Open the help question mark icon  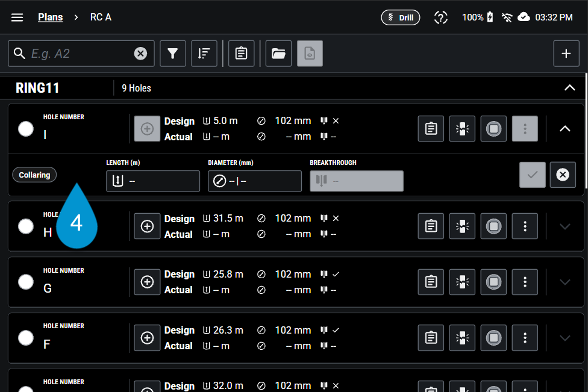pyautogui.click(x=440, y=17)
